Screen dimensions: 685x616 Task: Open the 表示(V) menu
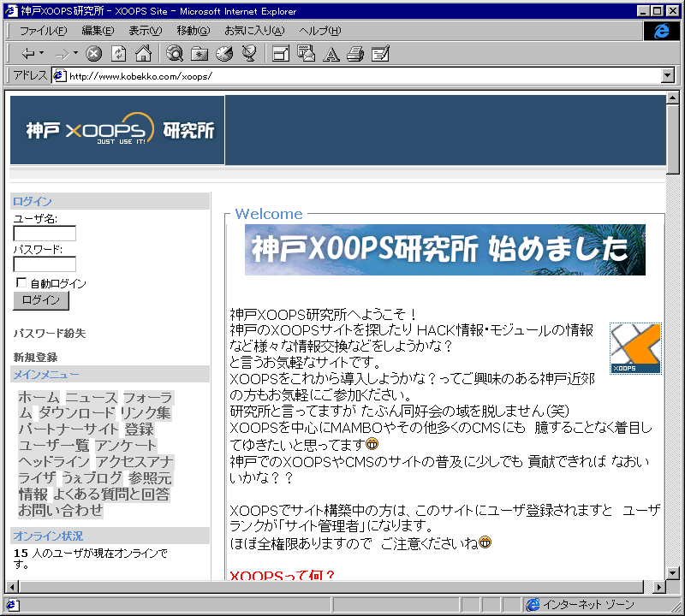coord(145,31)
